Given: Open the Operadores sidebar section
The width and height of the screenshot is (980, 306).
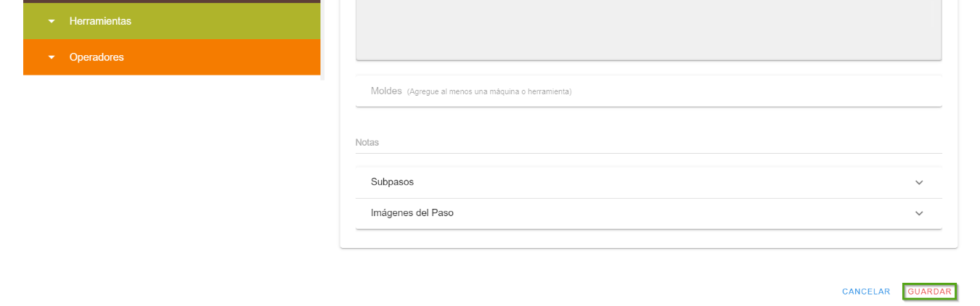Looking at the screenshot, I should pyautogui.click(x=97, y=57).
